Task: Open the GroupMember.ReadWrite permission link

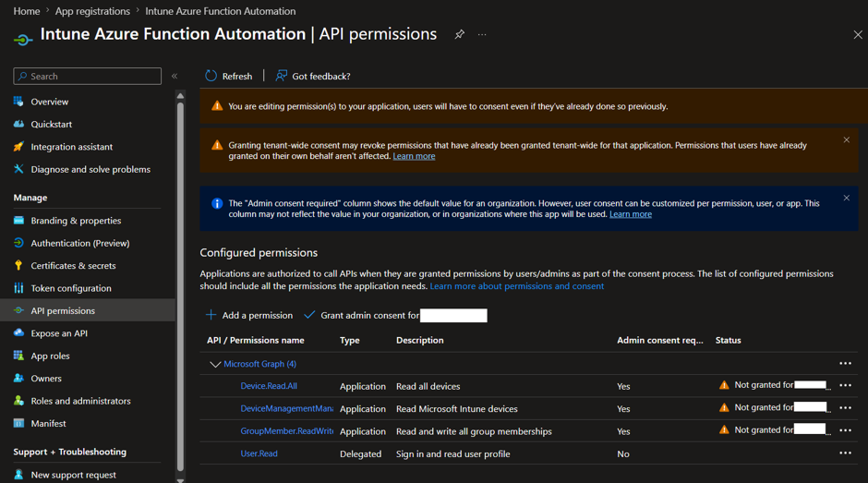Action: point(287,431)
